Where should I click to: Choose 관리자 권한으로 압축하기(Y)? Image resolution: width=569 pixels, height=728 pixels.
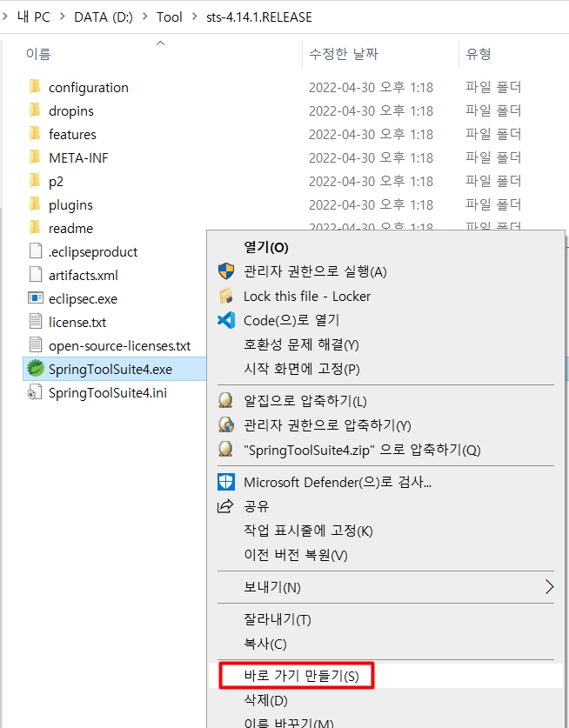click(385, 424)
